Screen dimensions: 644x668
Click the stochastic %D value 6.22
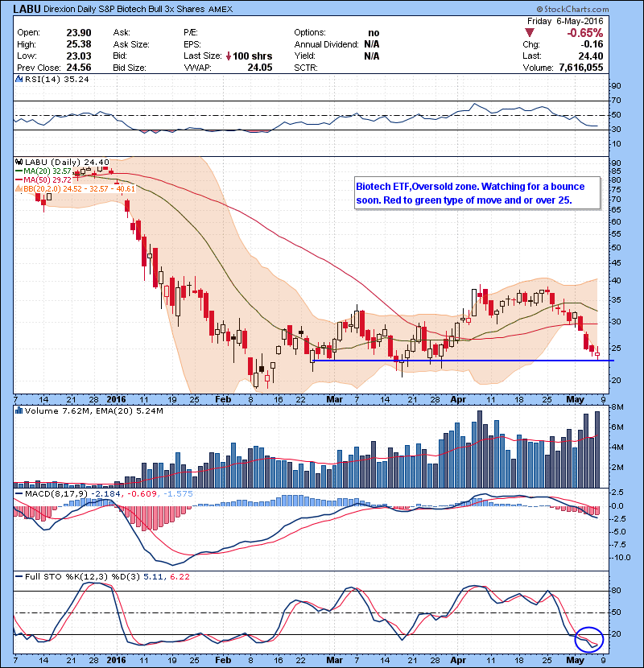point(180,576)
